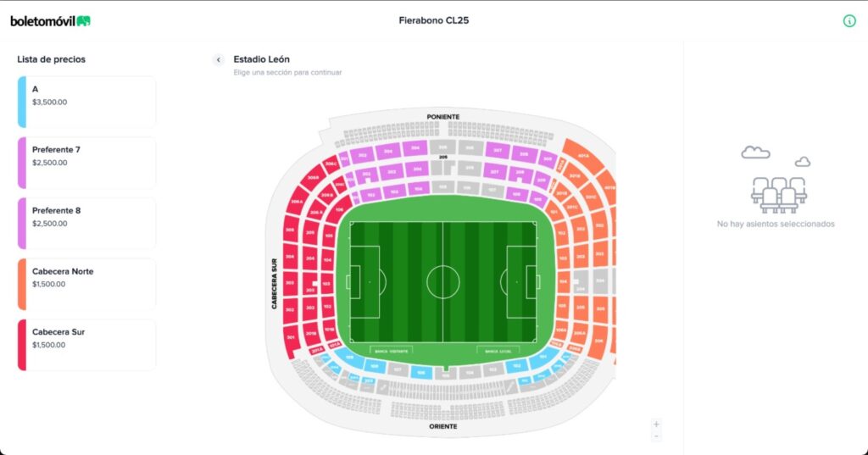This screenshot has width=868, height=455.
Task: Zoom in on the stadium map
Action: coord(656,424)
